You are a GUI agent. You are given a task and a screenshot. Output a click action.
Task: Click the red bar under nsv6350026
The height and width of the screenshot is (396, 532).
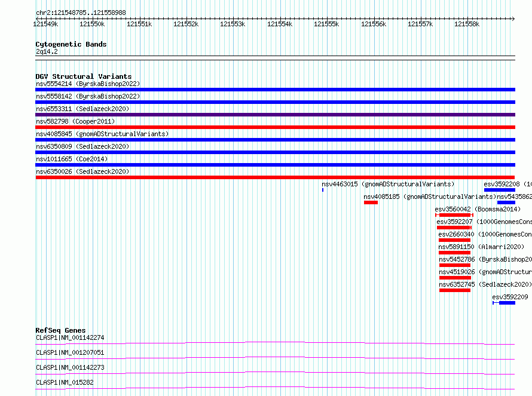275,177
